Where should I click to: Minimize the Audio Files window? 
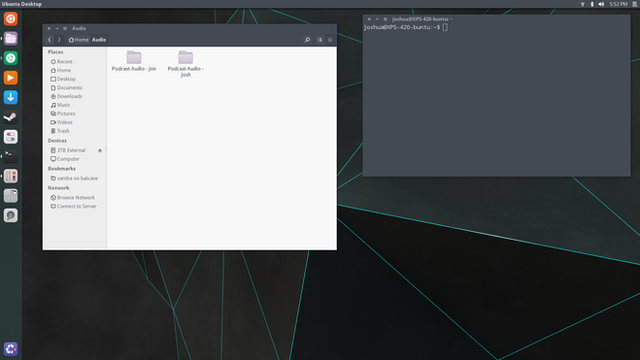pyautogui.click(x=57, y=29)
